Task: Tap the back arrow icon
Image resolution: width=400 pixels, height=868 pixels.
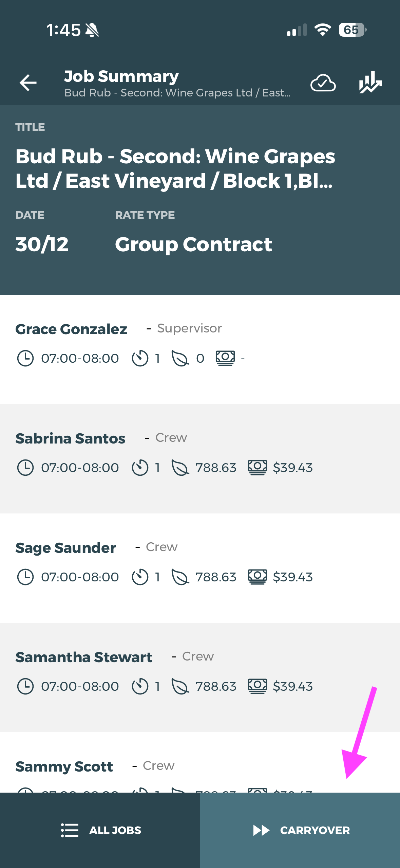Action: [x=28, y=83]
